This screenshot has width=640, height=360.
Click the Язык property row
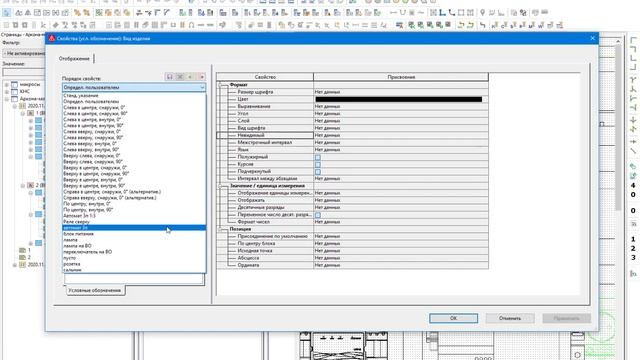pyautogui.click(x=353, y=150)
